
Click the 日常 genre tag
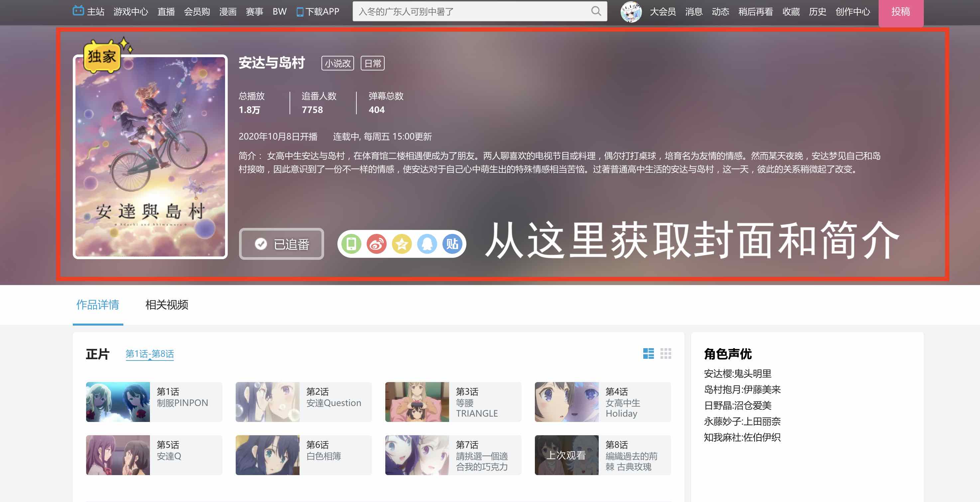(x=372, y=63)
